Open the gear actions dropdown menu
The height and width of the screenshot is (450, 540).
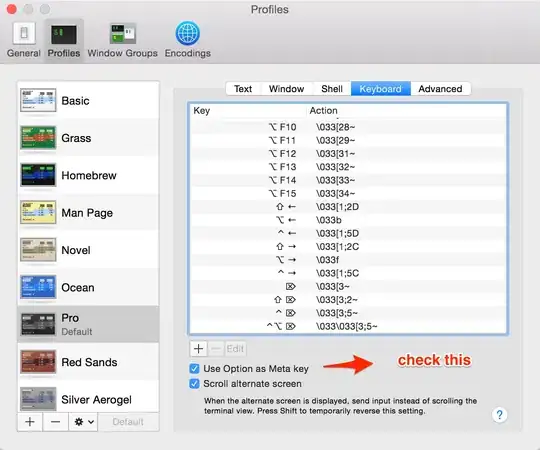pos(84,422)
